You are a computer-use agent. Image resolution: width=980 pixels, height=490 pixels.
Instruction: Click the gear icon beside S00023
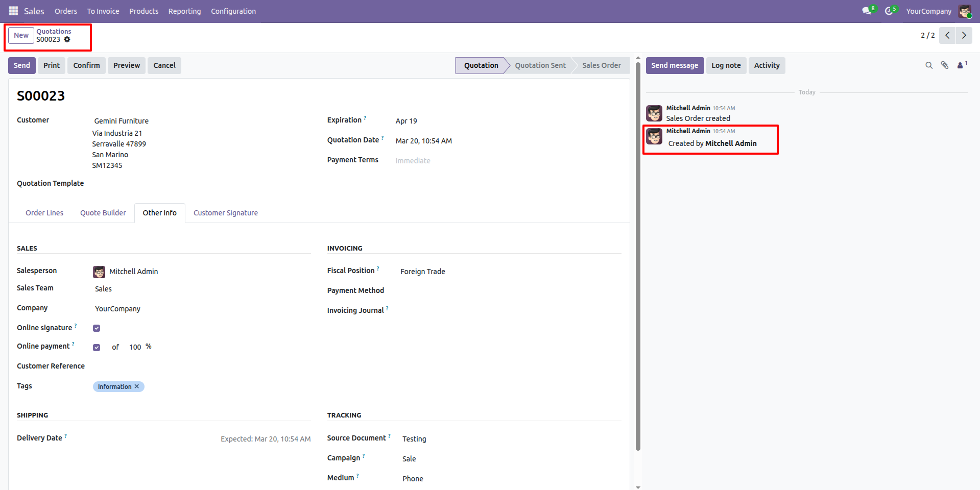[x=67, y=39]
